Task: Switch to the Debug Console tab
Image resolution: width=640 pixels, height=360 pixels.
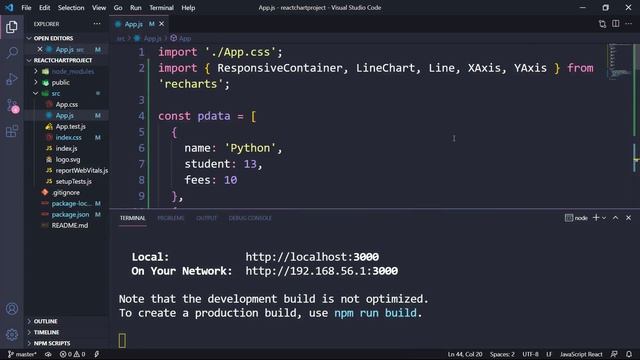Action: [250, 218]
